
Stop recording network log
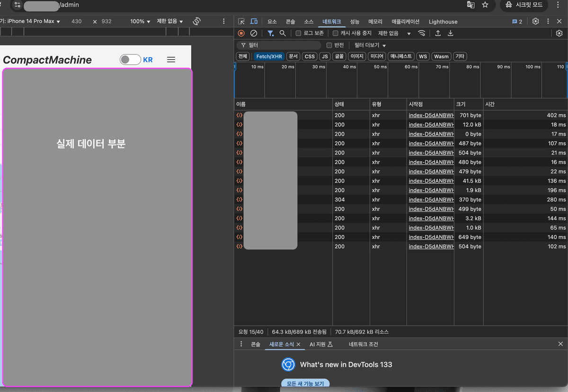pyautogui.click(x=241, y=33)
